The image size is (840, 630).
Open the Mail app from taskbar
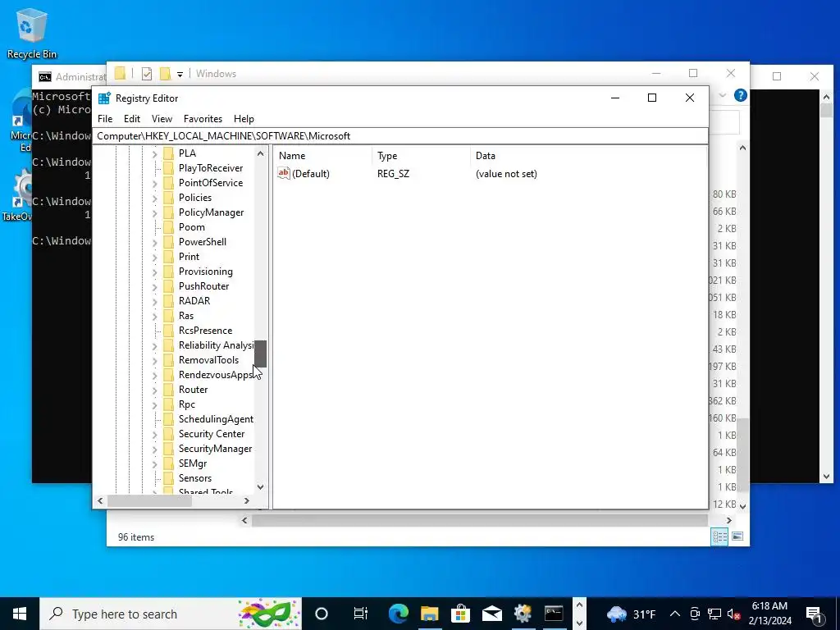(x=491, y=614)
